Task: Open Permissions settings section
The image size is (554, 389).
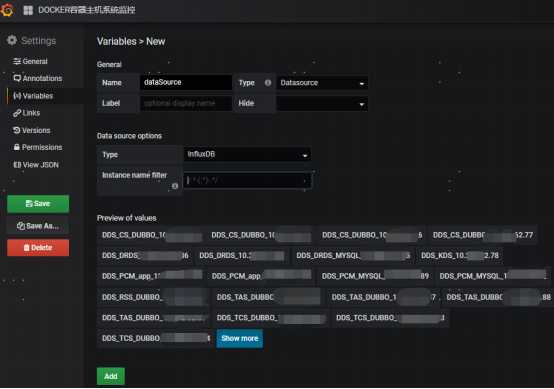Action: click(x=37, y=147)
